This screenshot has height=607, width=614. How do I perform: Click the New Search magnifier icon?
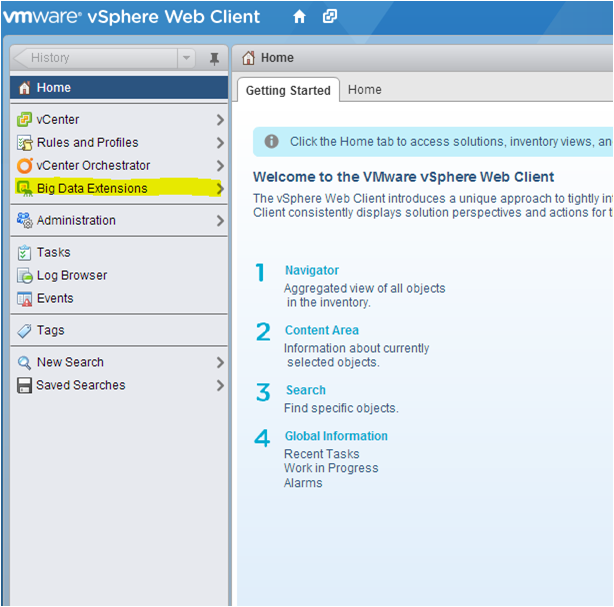coord(24,362)
